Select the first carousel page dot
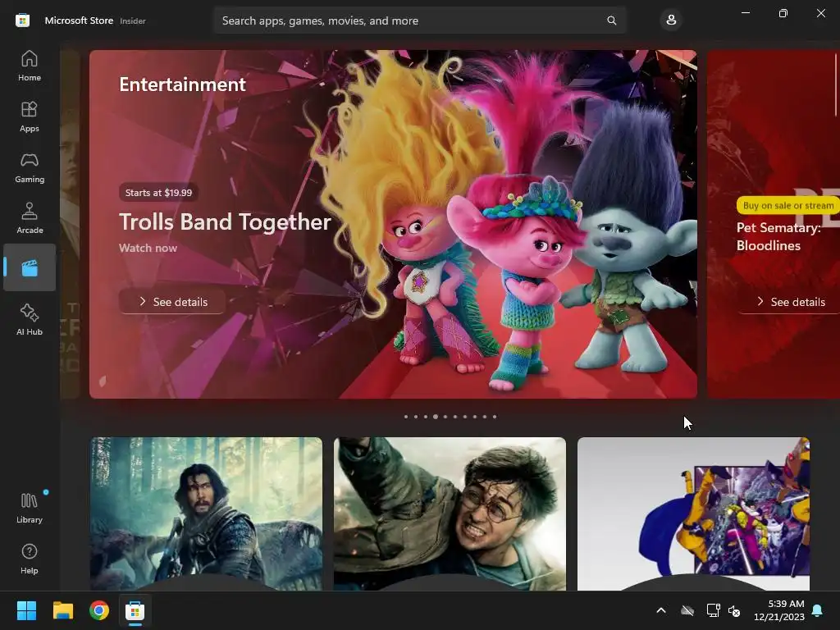Viewport: 840px width, 630px height. [406, 416]
